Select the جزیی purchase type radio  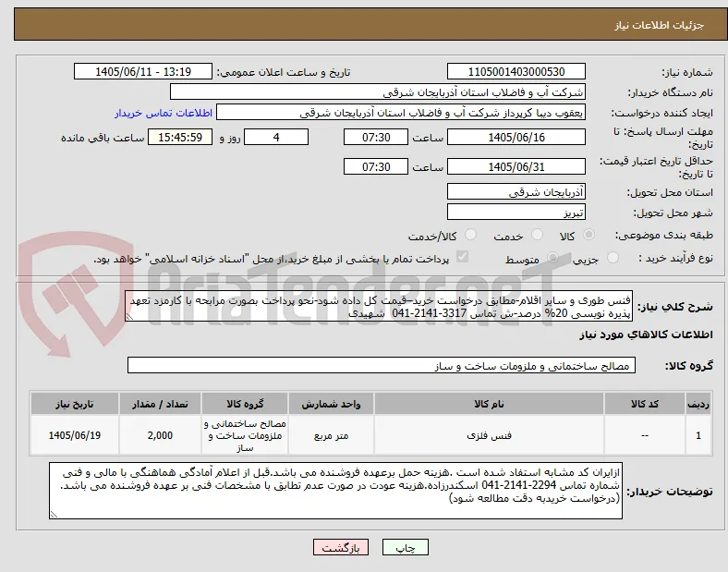point(613,258)
